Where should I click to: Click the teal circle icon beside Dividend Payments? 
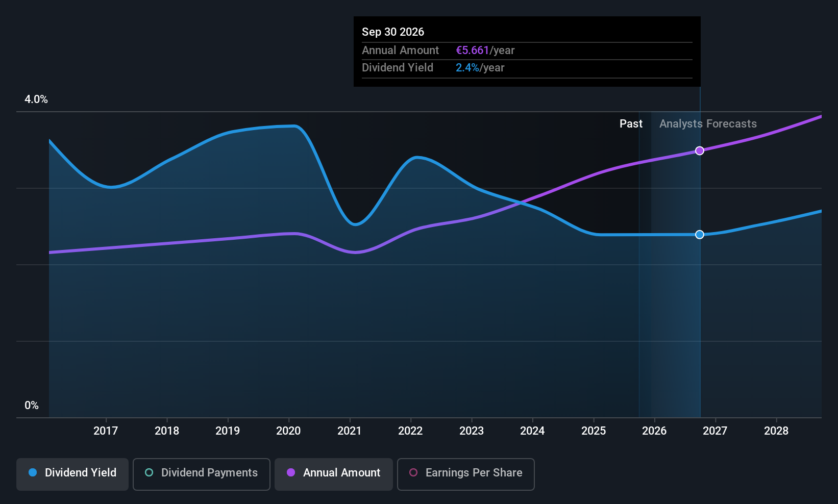(149, 472)
